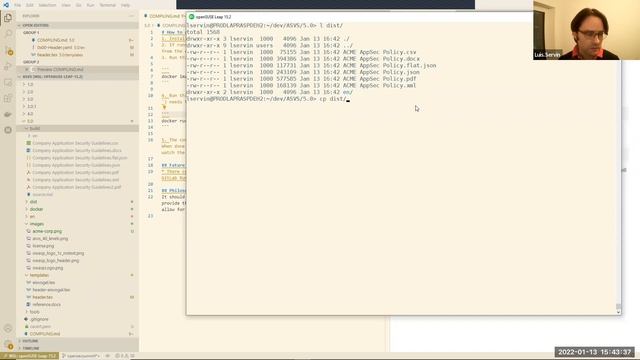Collapse the ASVS workspace folder section
The width and height of the screenshot is (640, 360).
[78, 77]
